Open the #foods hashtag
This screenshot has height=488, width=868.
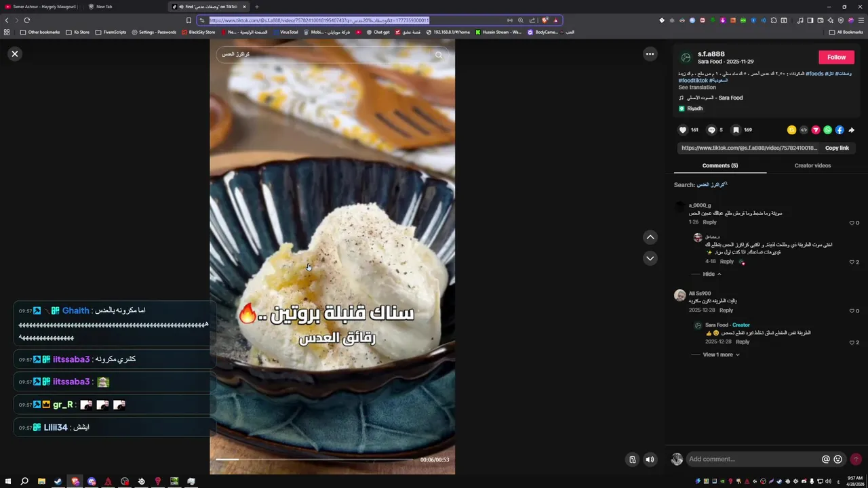tap(814, 73)
